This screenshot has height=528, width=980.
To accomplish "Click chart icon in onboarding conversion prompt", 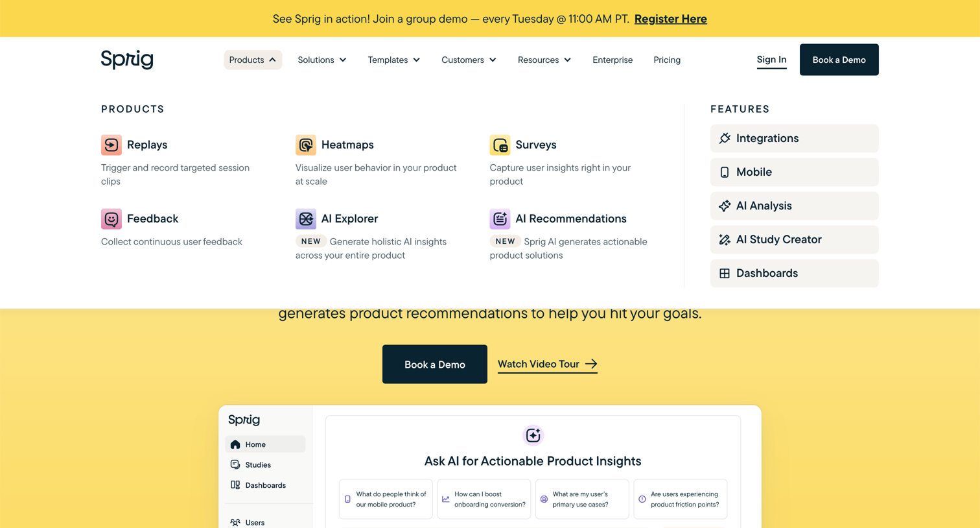I will click(446, 499).
